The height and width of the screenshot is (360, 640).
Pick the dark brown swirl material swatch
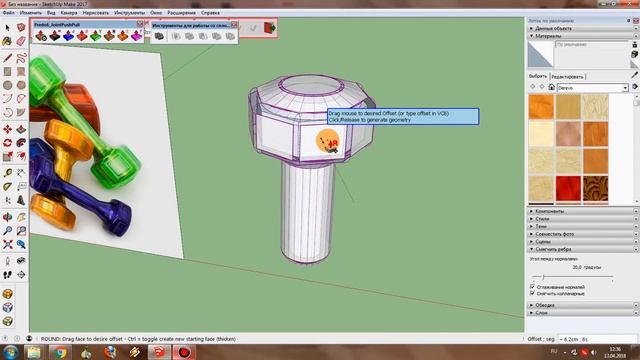(595, 189)
